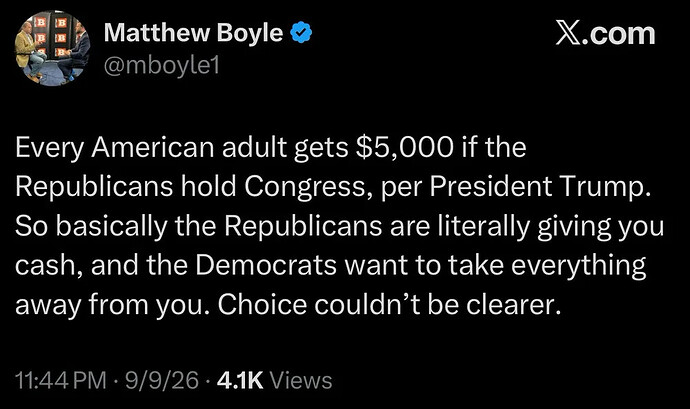Click the sentence Choice couldn't be clearer
The height and width of the screenshot is (409, 690).
[389, 305]
